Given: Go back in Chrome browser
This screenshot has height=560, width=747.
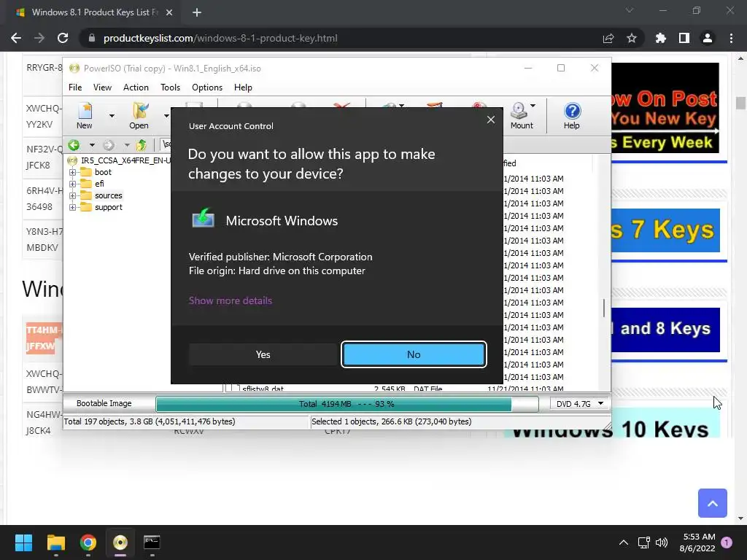Looking at the screenshot, I should click(16, 38).
